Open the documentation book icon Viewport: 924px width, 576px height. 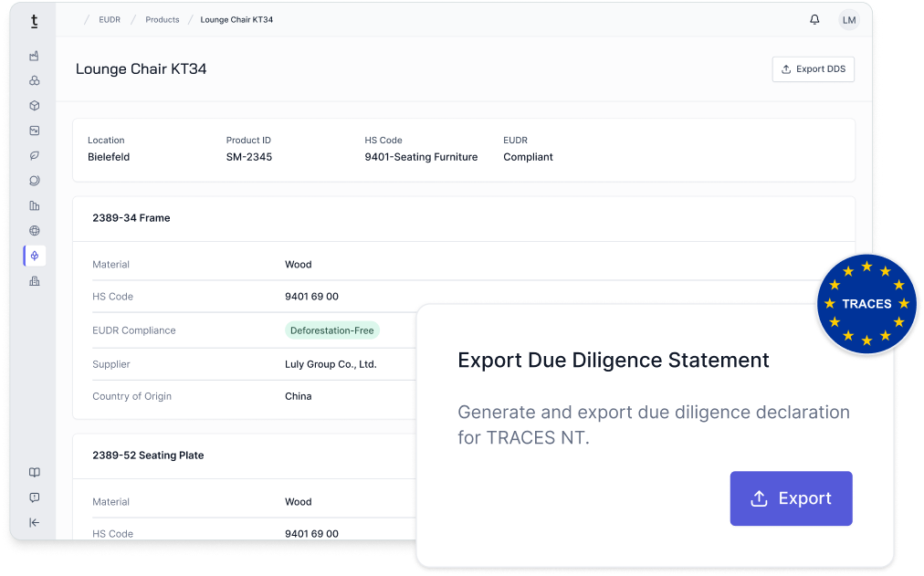point(34,472)
